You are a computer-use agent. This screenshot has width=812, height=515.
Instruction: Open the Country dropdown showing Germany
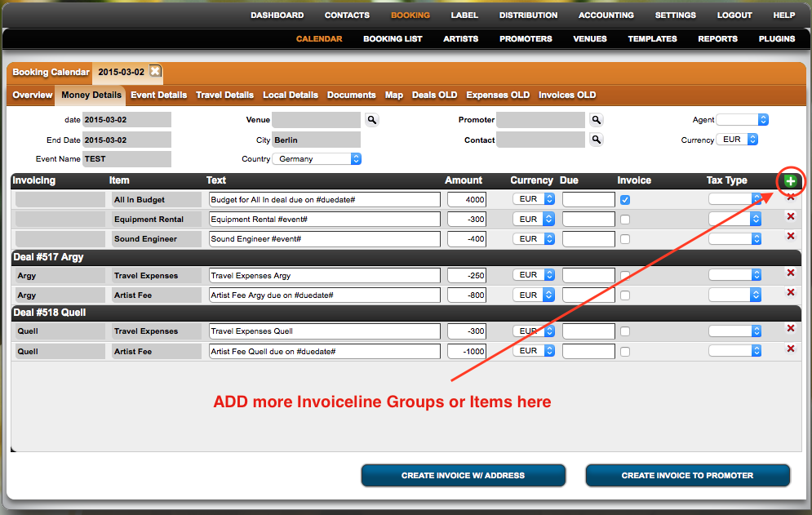pyautogui.click(x=317, y=159)
